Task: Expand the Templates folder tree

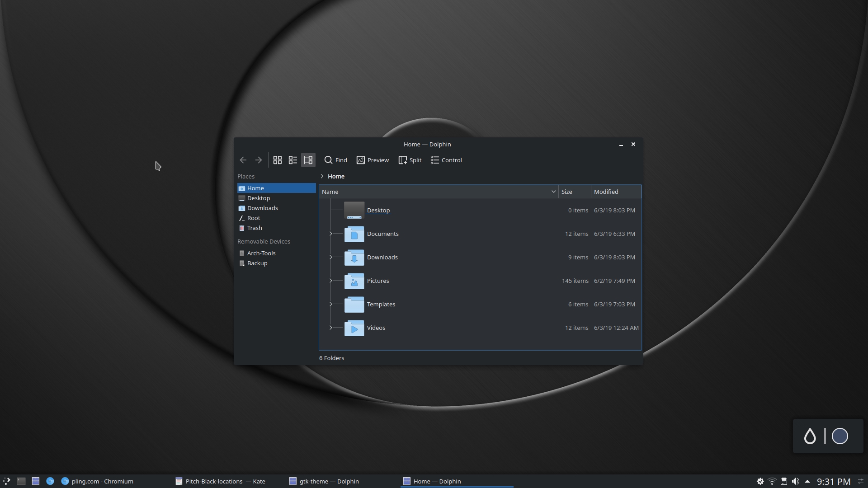Action: pos(331,304)
